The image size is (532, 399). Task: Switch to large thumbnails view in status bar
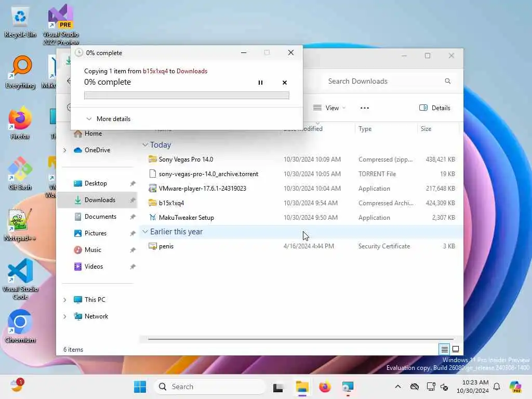point(456,349)
